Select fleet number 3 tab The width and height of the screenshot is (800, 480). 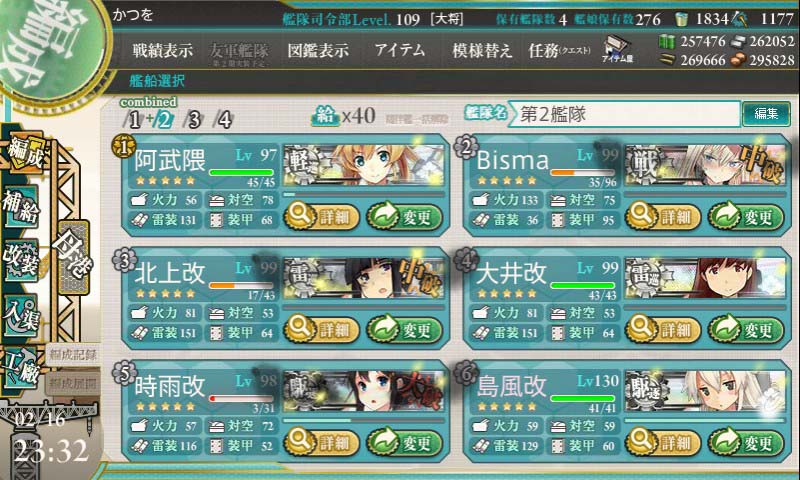[194, 120]
